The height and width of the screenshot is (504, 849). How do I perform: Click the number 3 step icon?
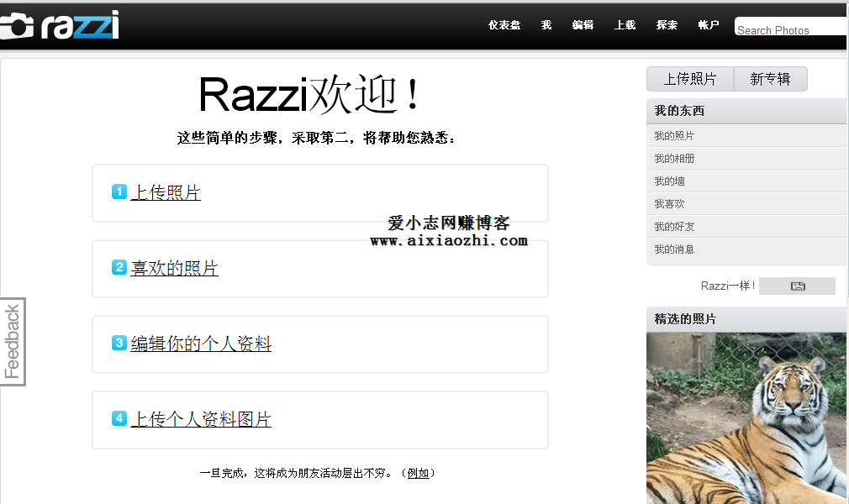pos(119,343)
